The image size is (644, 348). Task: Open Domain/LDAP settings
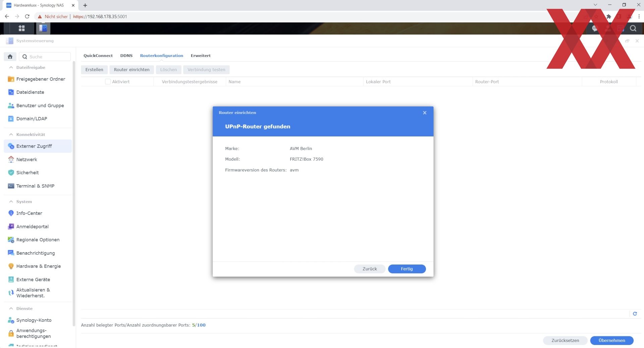[x=38, y=119]
